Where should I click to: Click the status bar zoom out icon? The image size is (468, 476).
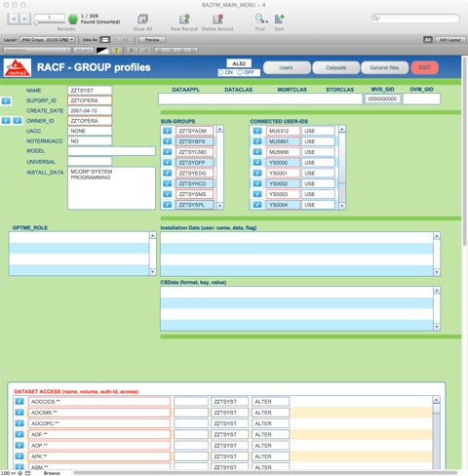pyautogui.click(x=14, y=473)
